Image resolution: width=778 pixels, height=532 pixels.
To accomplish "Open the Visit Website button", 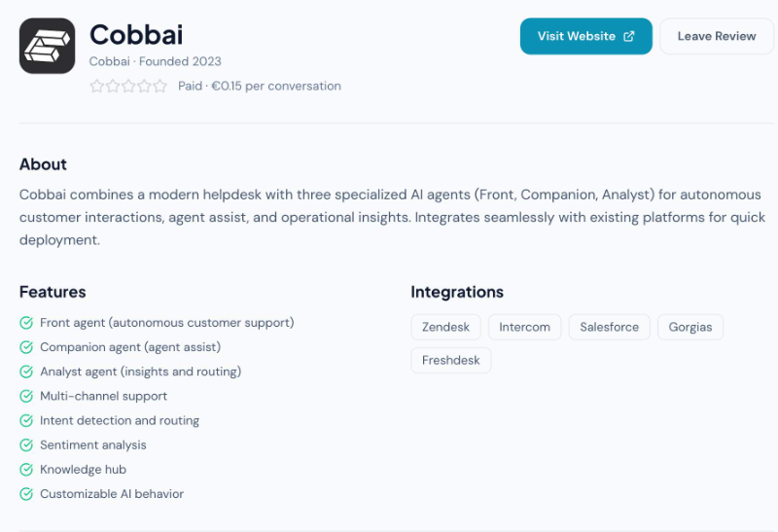I will coord(585,36).
